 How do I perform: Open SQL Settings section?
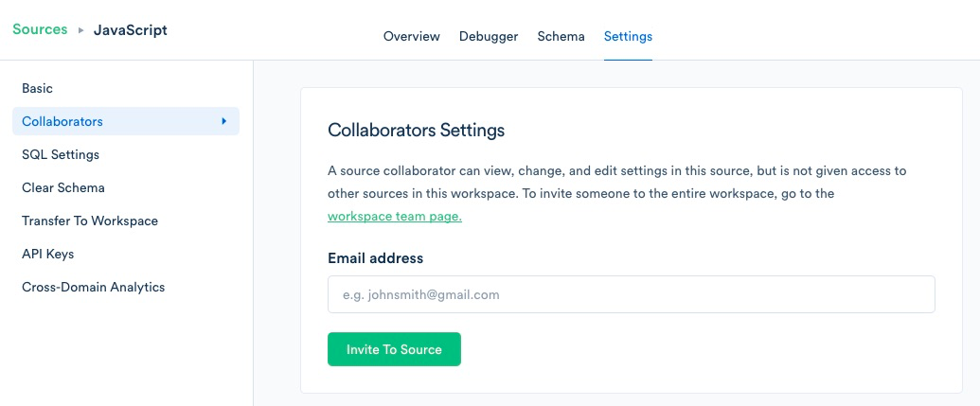click(x=61, y=154)
